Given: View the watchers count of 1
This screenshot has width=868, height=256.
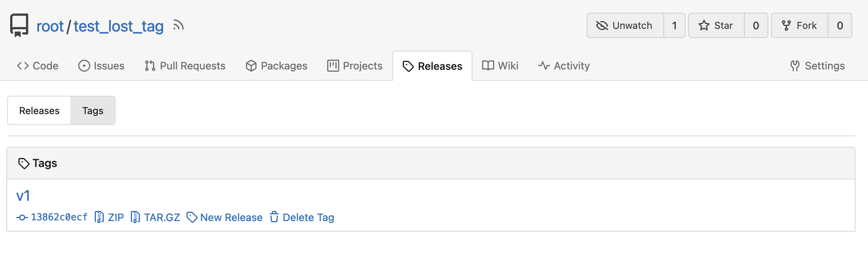Looking at the screenshot, I should click(674, 26).
